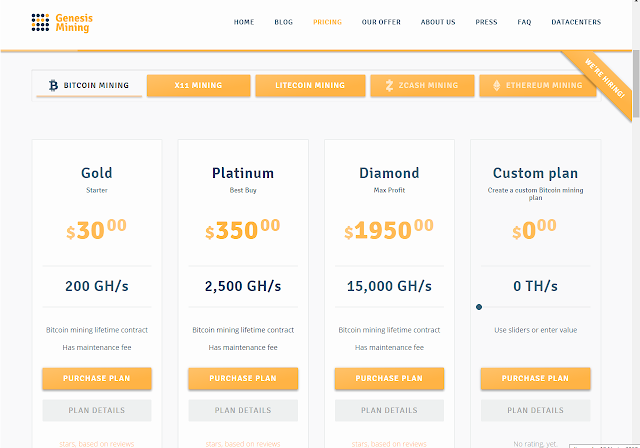View Platinum plan details
Screen dimensions: 640x448
pos(243,410)
